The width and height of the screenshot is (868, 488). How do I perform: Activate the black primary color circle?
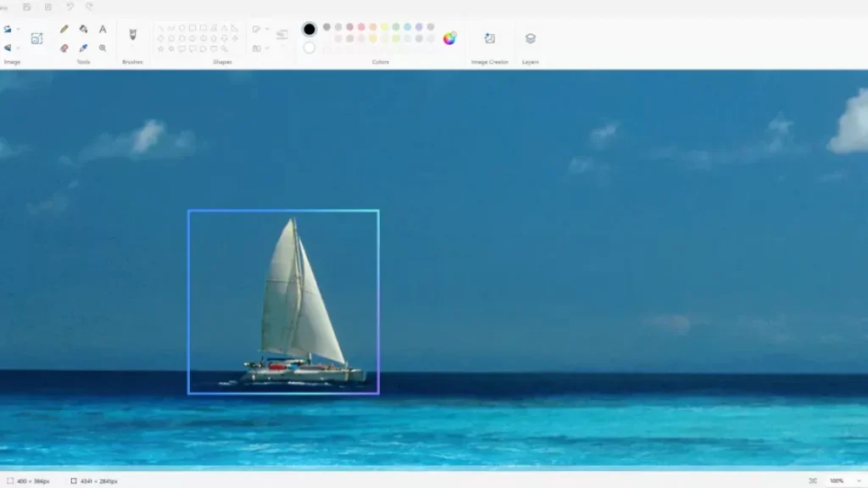click(309, 30)
